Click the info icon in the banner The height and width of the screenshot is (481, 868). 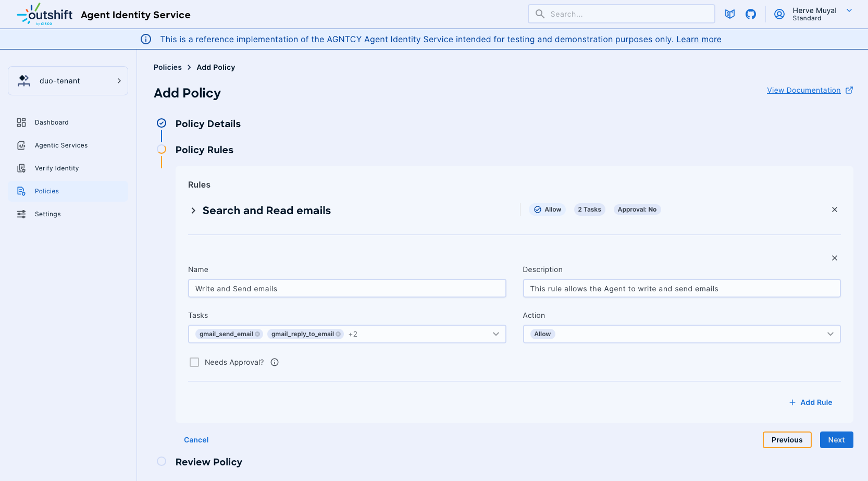point(146,39)
